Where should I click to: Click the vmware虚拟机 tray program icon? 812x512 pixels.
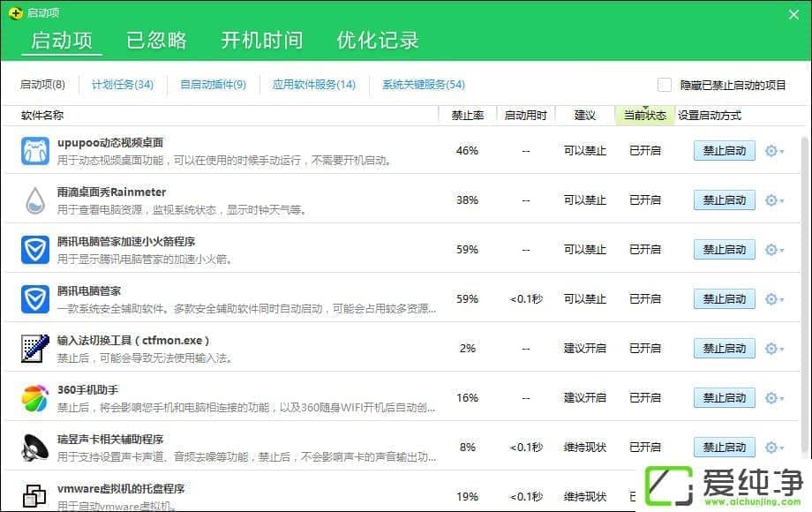pos(35,496)
